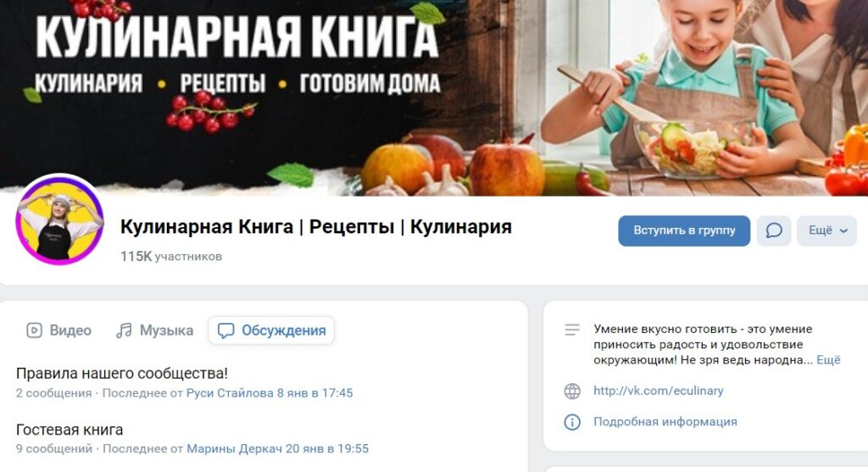
Task: Switch to the Музыка tab
Action: tap(154, 330)
